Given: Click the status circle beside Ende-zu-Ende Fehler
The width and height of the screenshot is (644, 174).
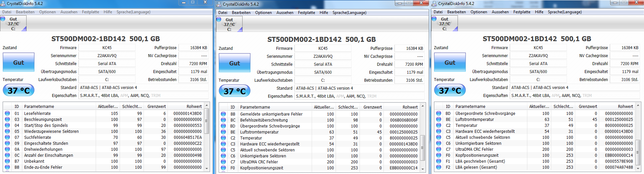Looking at the screenshot, I should (7, 167).
